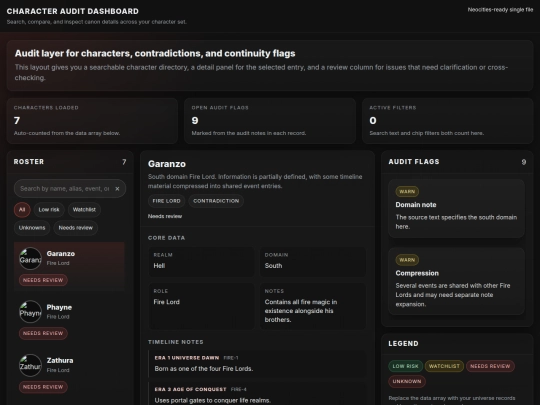Click the Core Data section label
This screenshot has width=540, height=405.
[166, 238]
